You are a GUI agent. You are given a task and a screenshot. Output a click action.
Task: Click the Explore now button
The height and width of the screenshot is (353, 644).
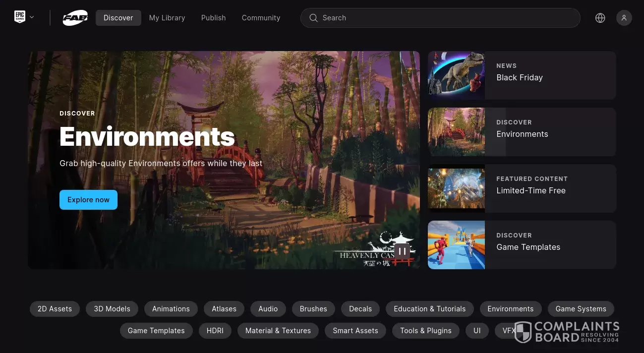pyautogui.click(x=88, y=200)
